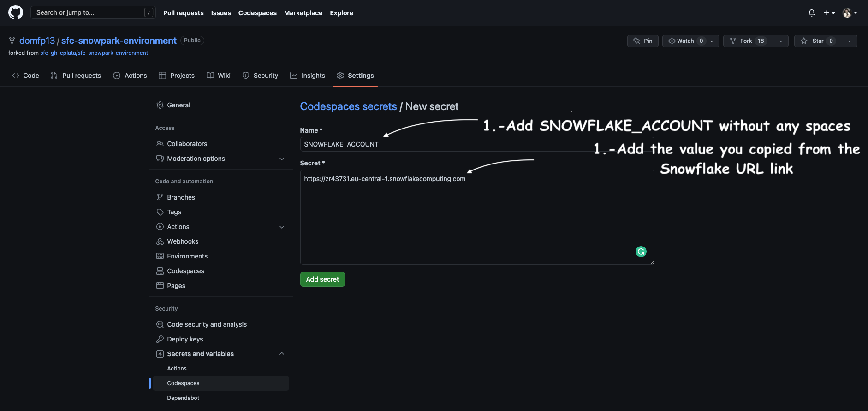Click the GitHub logo icon
The image size is (868, 411).
click(x=16, y=12)
